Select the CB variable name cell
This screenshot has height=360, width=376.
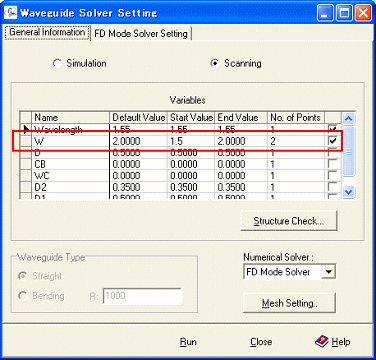[x=70, y=164]
